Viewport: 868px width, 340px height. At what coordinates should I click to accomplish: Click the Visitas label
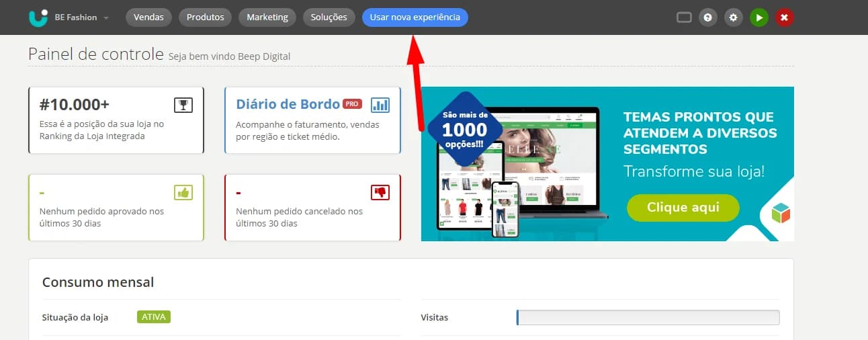point(435,317)
